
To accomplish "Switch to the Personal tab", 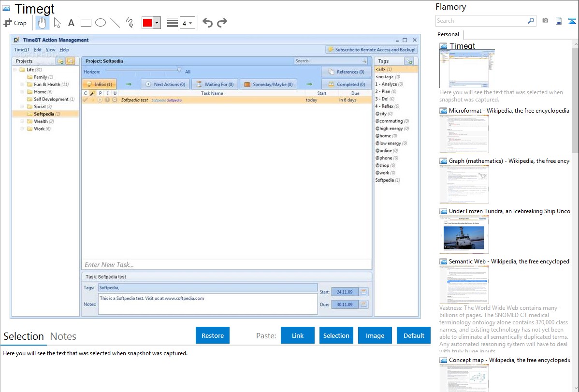I will pyautogui.click(x=449, y=34).
